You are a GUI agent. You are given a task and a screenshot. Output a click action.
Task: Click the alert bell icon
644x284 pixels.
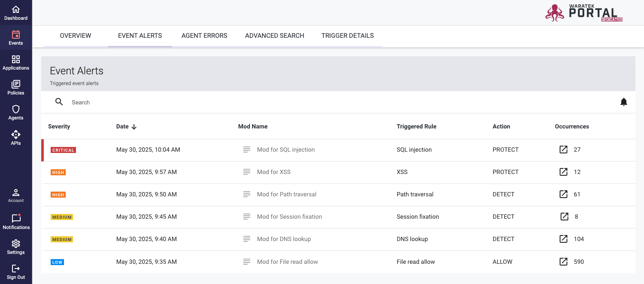pos(624,102)
